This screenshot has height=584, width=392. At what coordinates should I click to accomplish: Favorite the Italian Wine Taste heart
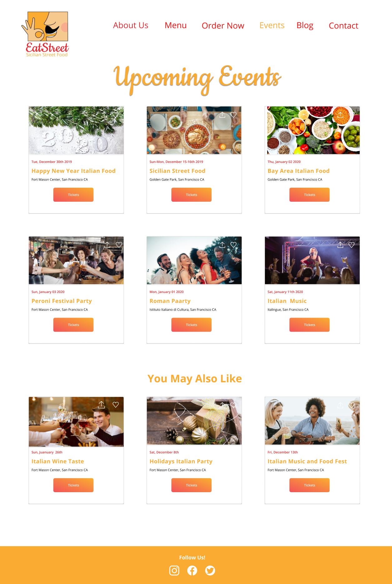click(116, 405)
